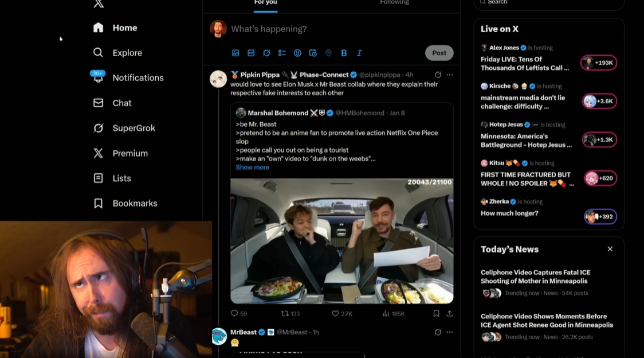Bookmark Pipkin Pippa's post
Screen dimensions: 644x358
pyautogui.click(x=436, y=314)
